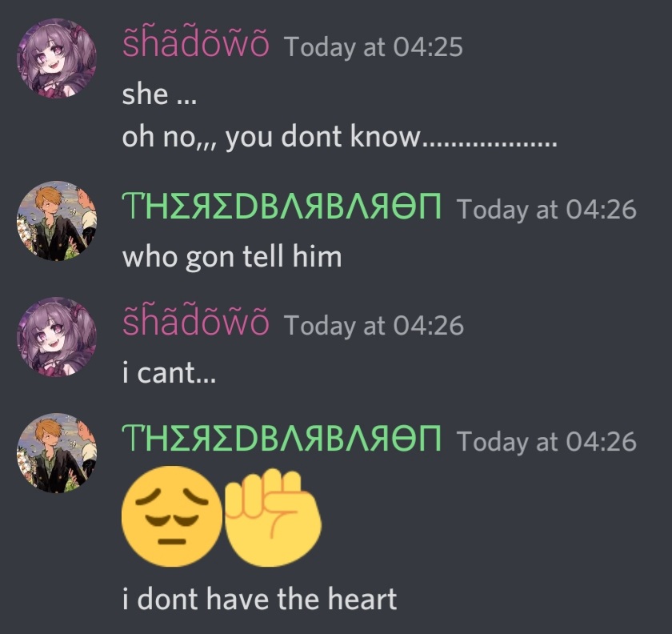Click the 04:26 timestamp above the emojis
This screenshot has width=672, height=634.
(x=547, y=442)
